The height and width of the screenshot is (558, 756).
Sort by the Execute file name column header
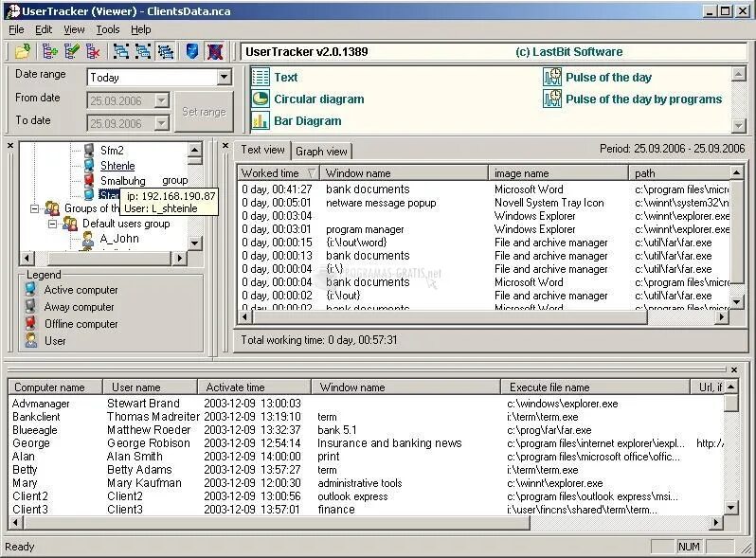pos(595,387)
